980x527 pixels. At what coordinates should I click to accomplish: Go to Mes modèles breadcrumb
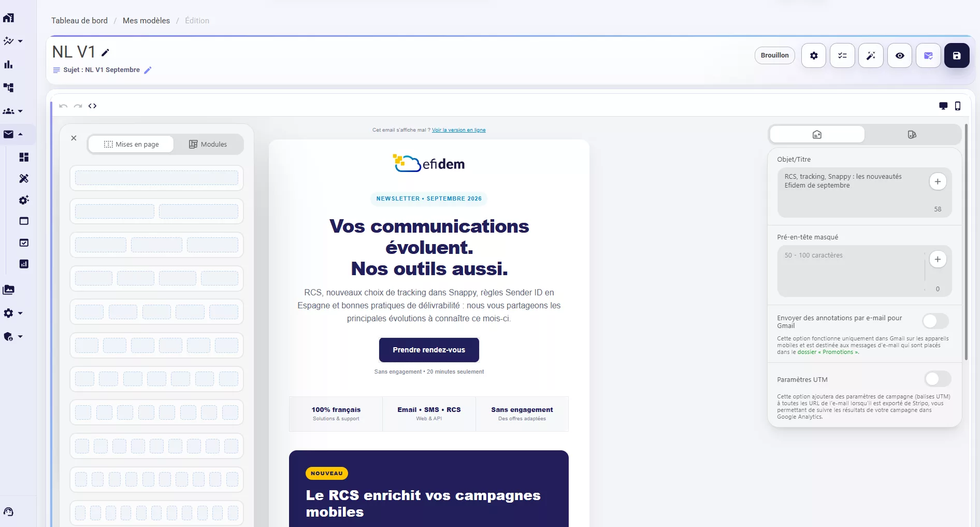[x=146, y=21]
